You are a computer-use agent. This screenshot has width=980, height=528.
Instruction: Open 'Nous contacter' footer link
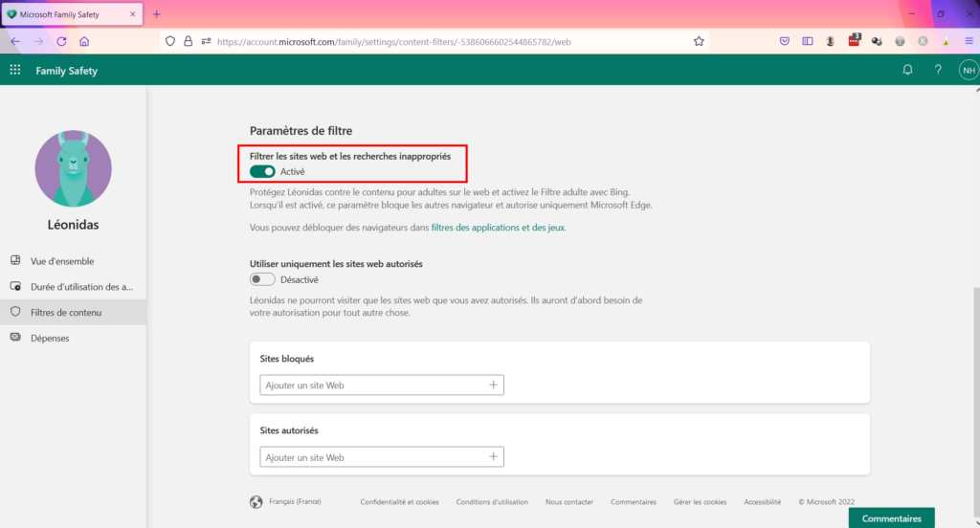point(568,502)
